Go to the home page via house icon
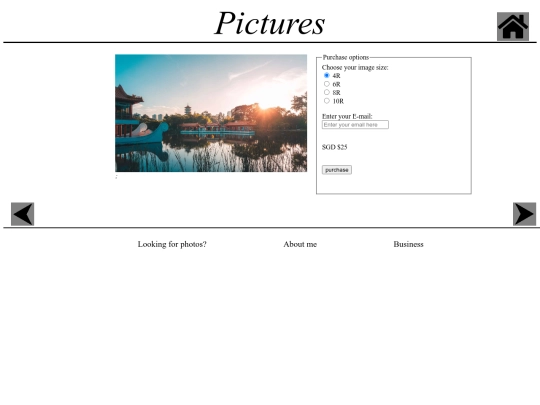 point(512,27)
